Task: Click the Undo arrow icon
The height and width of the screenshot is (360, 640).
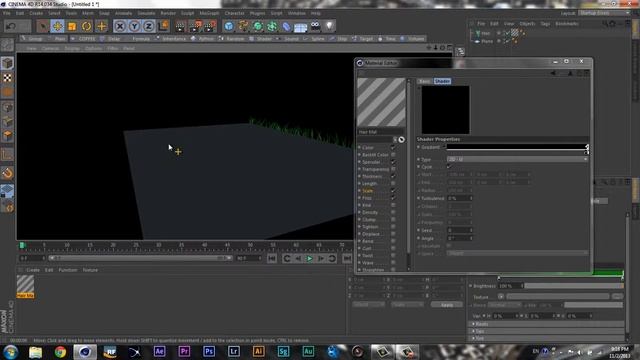Action: pyautogui.click(x=11, y=26)
